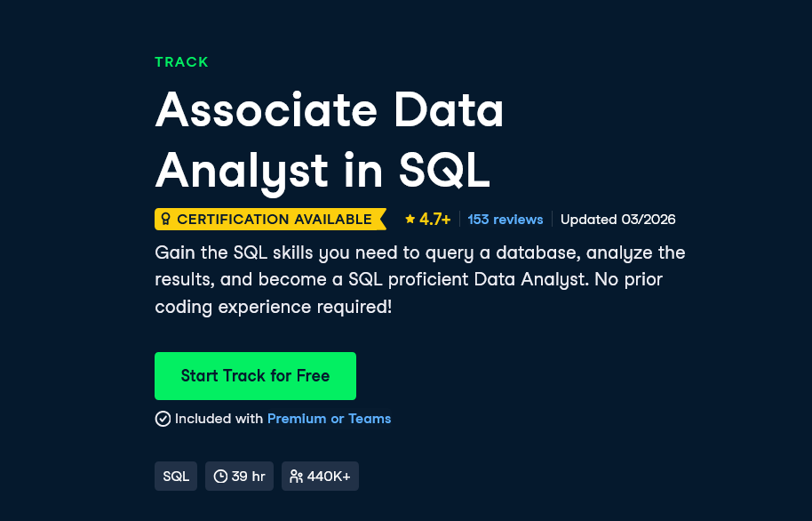Select the SQL technology tag
This screenshot has width=812, height=521.
176,477
